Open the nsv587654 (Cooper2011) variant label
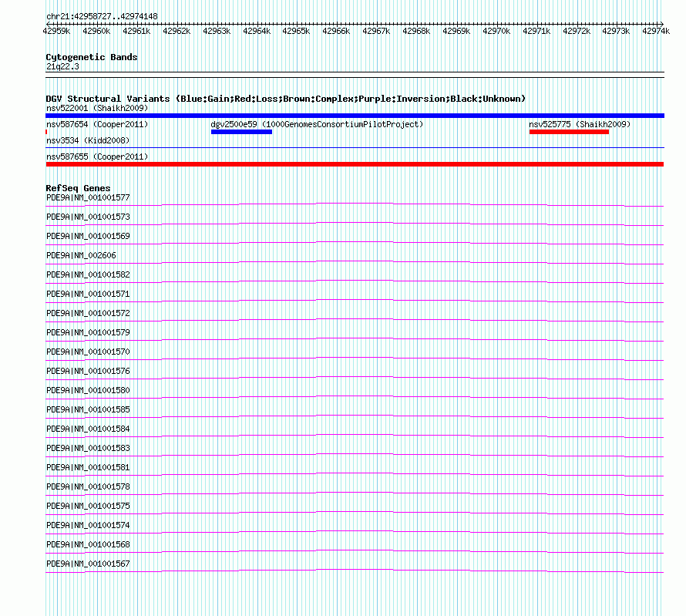Image resolution: width=686 pixels, height=616 pixels. point(97,124)
